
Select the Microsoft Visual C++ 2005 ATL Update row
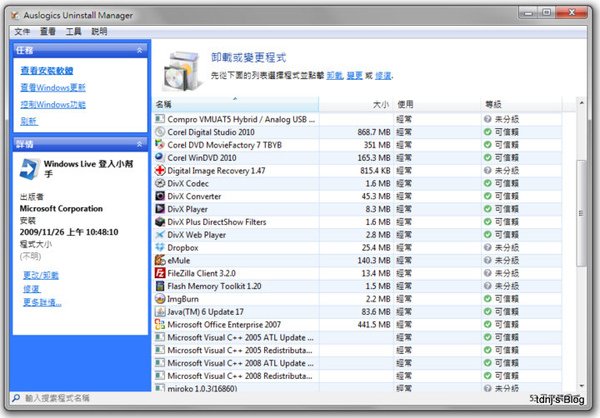(357, 337)
